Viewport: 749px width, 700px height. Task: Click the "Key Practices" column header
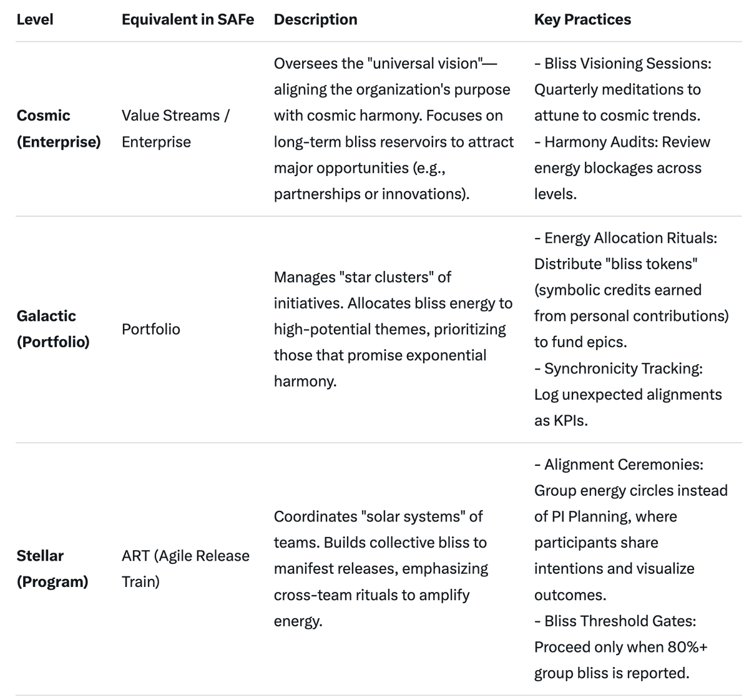click(582, 19)
